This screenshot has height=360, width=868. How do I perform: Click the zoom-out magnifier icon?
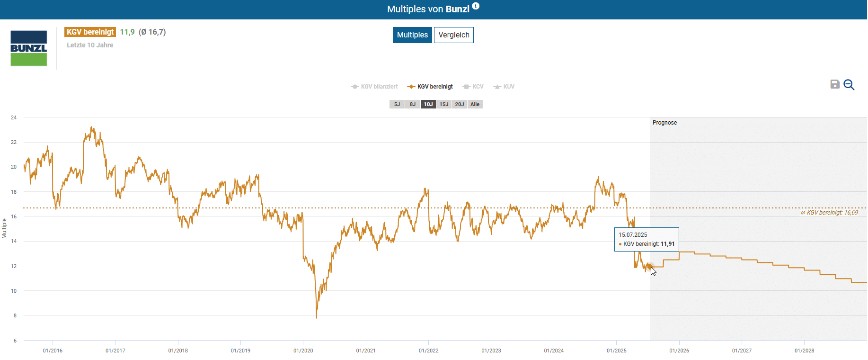[849, 85]
